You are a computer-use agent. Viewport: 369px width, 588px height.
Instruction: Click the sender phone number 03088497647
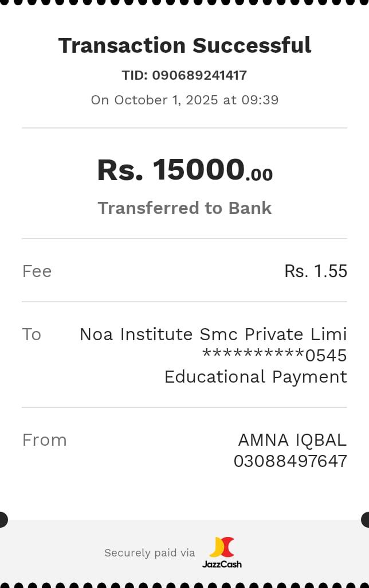290,461
